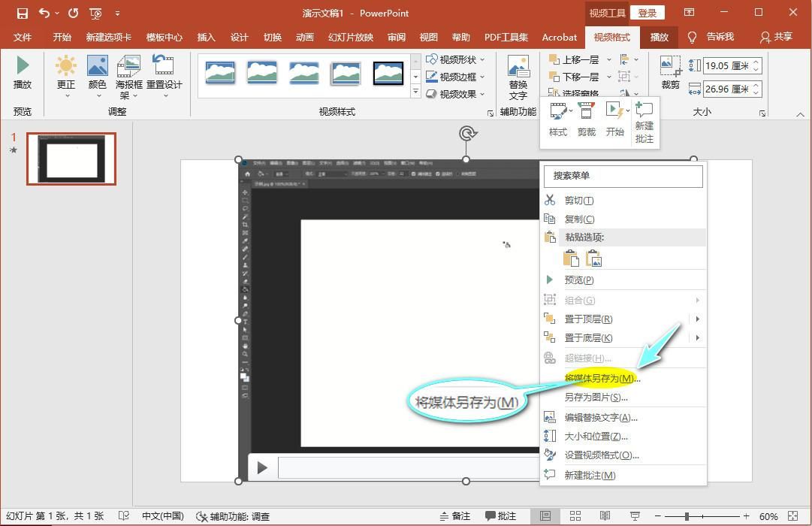This screenshot has height=526, width=812.
Task: Click the 登录 sign-in button
Action: 647,13
